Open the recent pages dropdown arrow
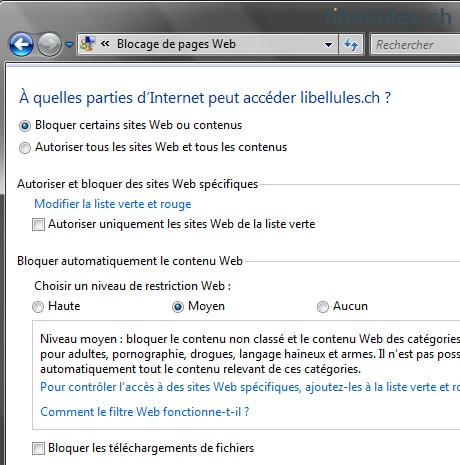The height and width of the screenshot is (465, 460). pyautogui.click(x=69, y=44)
